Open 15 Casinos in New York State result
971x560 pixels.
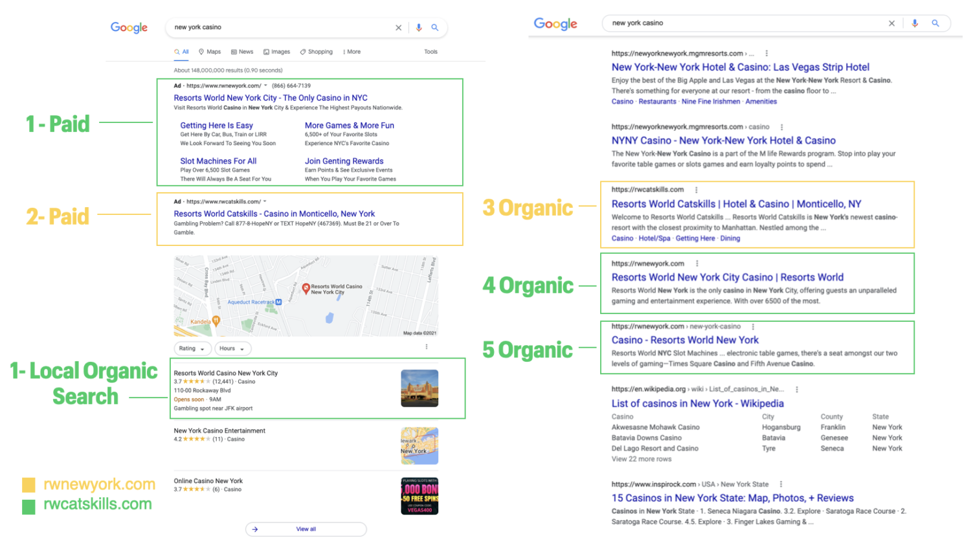click(733, 498)
